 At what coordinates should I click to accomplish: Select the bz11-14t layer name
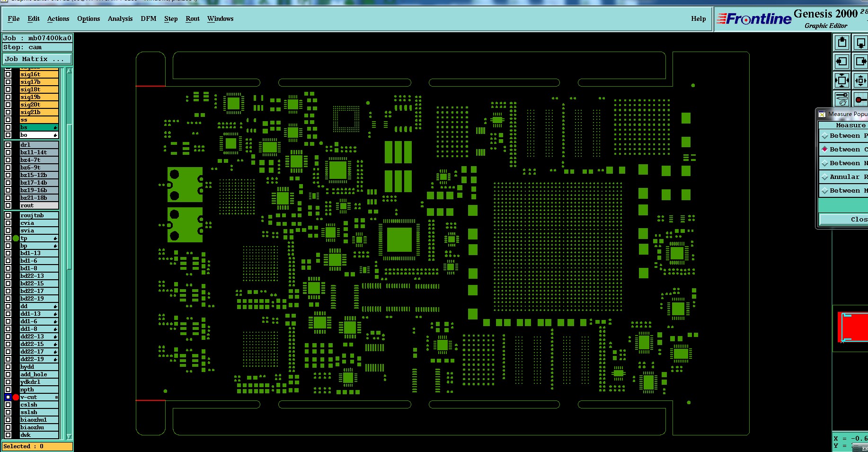(x=39, y=152)
